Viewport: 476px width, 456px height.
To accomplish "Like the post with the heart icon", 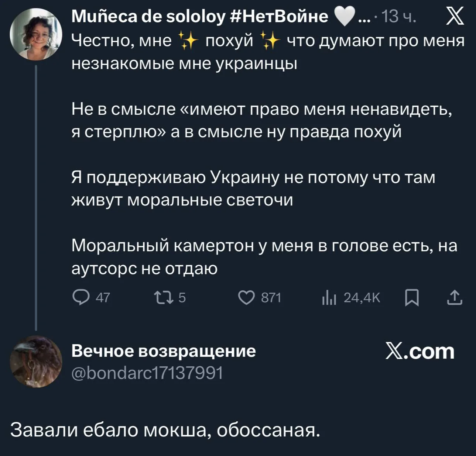I will [246, 297].
